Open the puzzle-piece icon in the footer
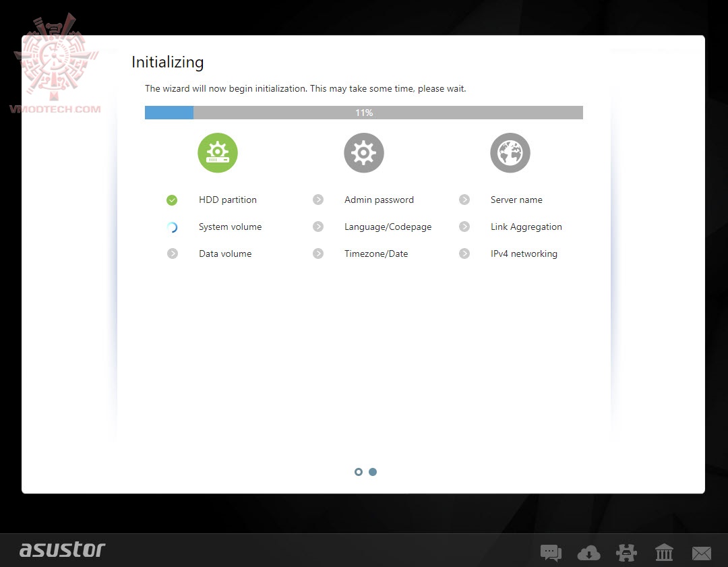Image resolution: width=728 pixels, height=567 pixels. point(626,553)
